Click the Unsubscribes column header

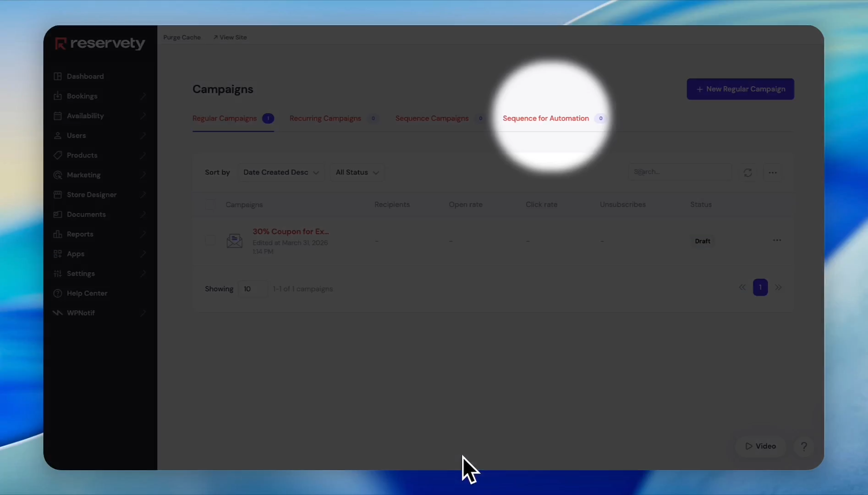(x=623, y=204)
